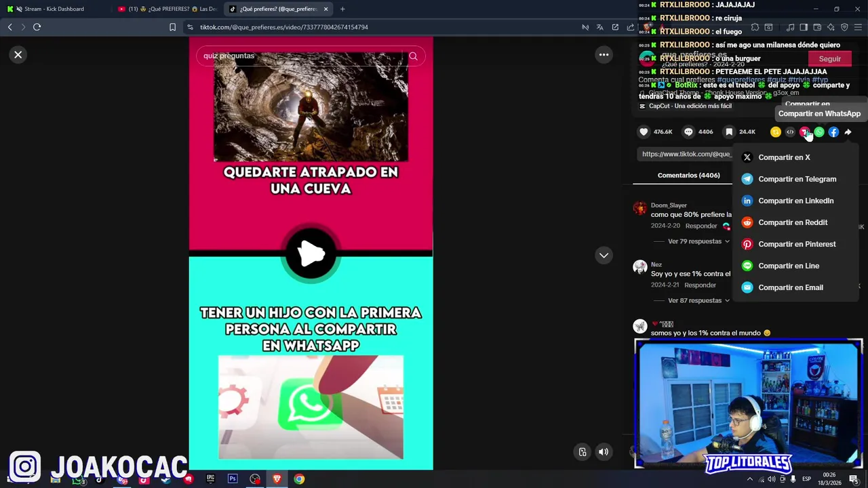868x488 pixels.
Task: Click the yellow repost icon
Action: (x=776, y=132)
